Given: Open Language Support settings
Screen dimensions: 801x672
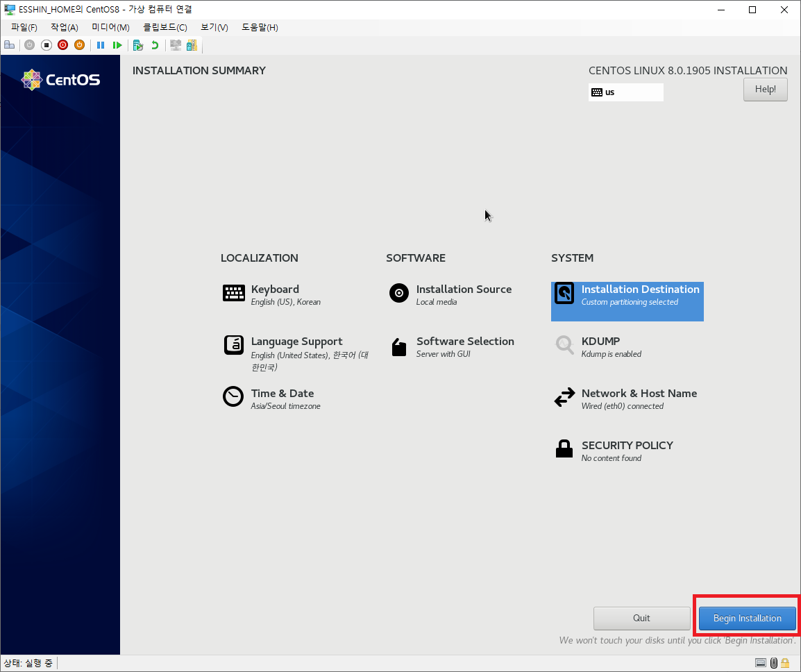Looking at the screenshot, I should (x=296, y=353).
